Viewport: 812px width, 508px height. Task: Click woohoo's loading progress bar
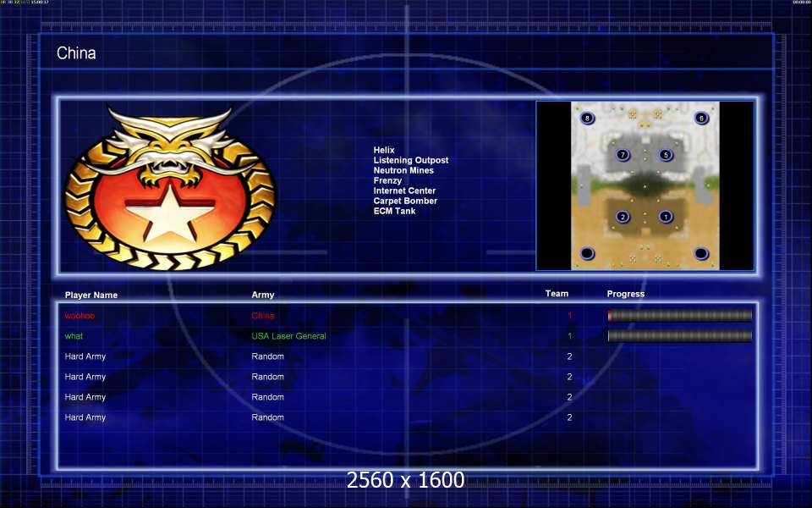tap(679, 316)
